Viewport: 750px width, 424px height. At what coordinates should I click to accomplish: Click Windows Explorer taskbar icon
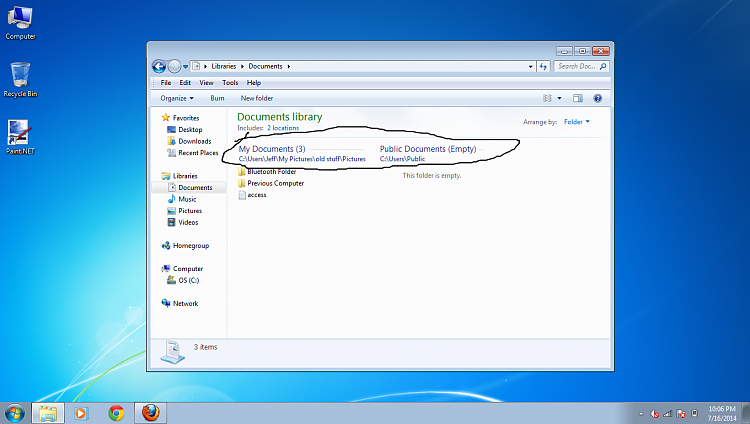click(48, 413)
